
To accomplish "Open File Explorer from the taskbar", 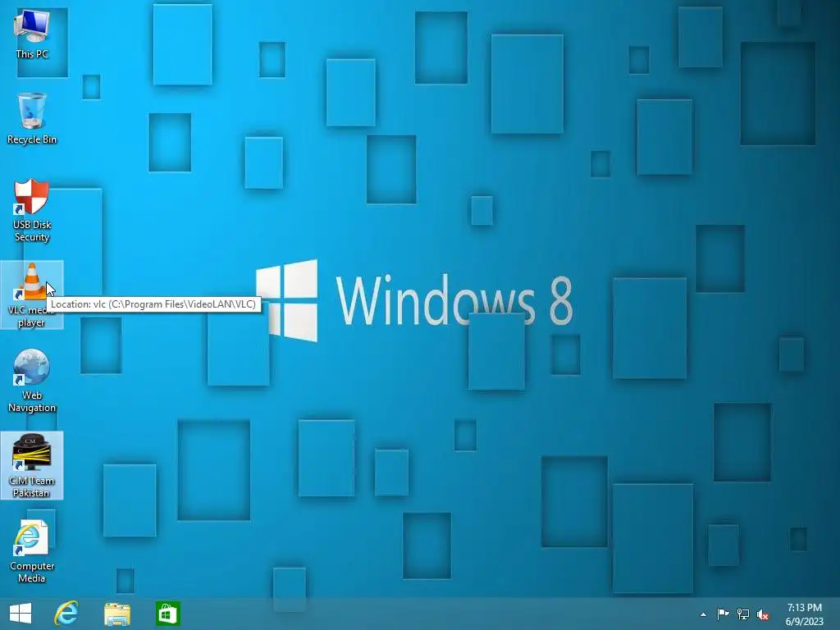I will click(x=116, y=614).
